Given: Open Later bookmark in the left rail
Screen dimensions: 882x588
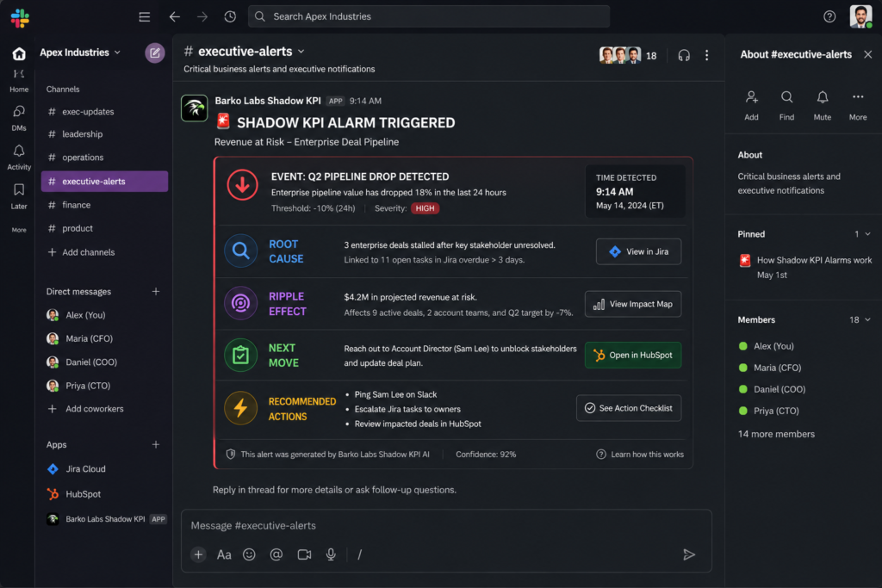Looking at the screenshot, I should [x=19, y=196].
